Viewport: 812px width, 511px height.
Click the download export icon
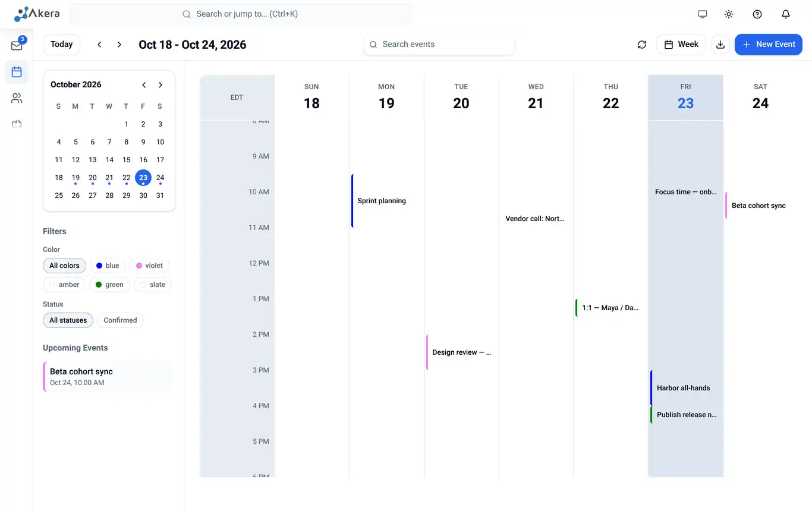[x=720, y=45]
